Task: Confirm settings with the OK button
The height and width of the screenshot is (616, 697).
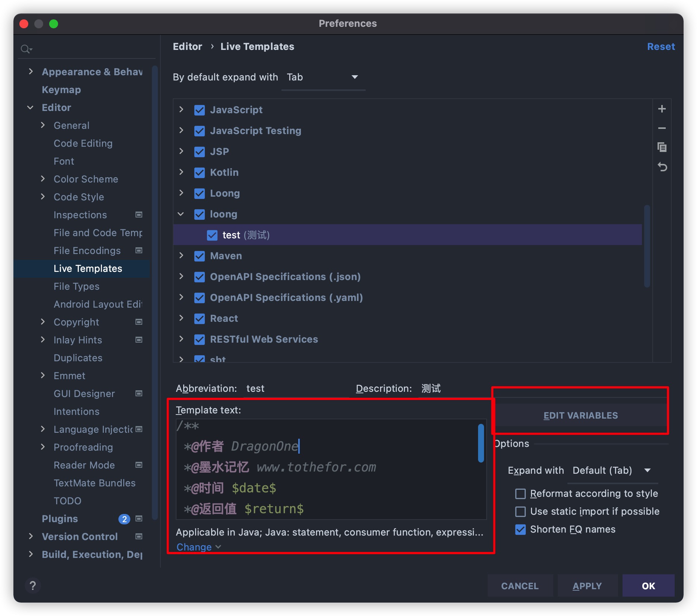Action: click(648, 586)
